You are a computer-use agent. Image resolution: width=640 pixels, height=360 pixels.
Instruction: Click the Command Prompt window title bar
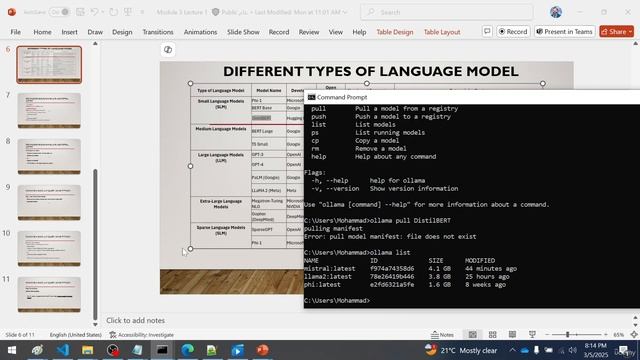pyautogui.click(x=472, y=97)
